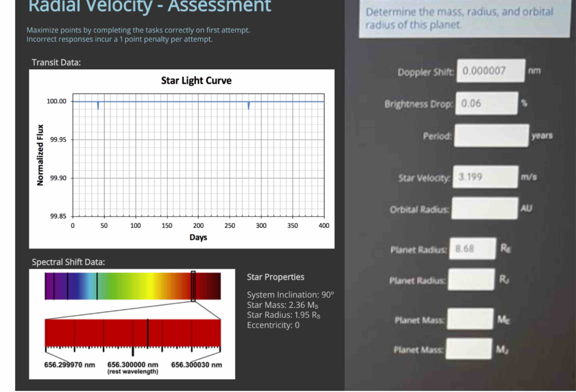This screenshot has width=576, height=392.
Task: Click the Brightness Drop input field
Action: point(486,103)
